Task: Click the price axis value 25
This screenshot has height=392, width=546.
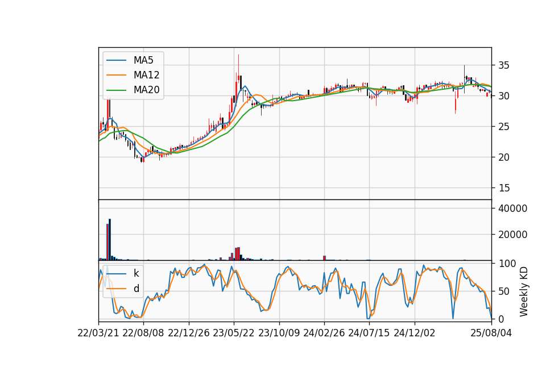Action: click(x=503, y=127)
